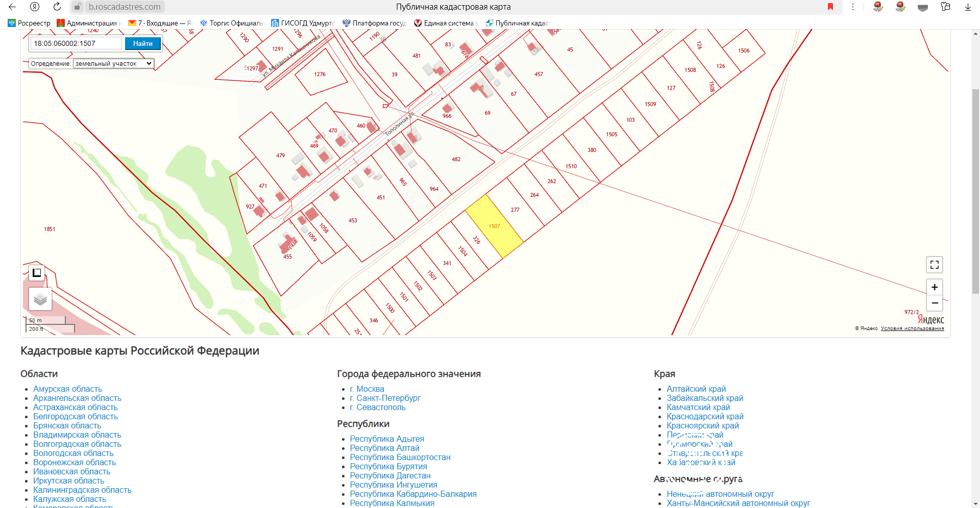Toggle fullscreen map view
This screenshot has height=508, width=980.
tap(935, 265)
